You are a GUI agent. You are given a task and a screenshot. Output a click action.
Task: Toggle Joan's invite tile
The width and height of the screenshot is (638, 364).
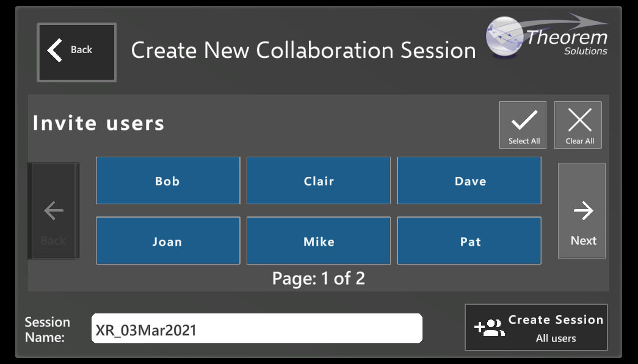tap(168, 241)
